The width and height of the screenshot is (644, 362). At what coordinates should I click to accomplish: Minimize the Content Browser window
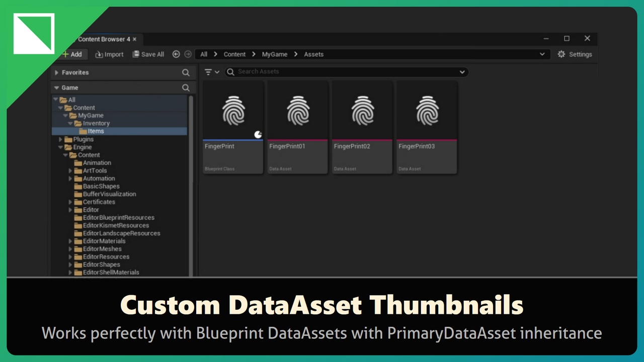point(546,39)
